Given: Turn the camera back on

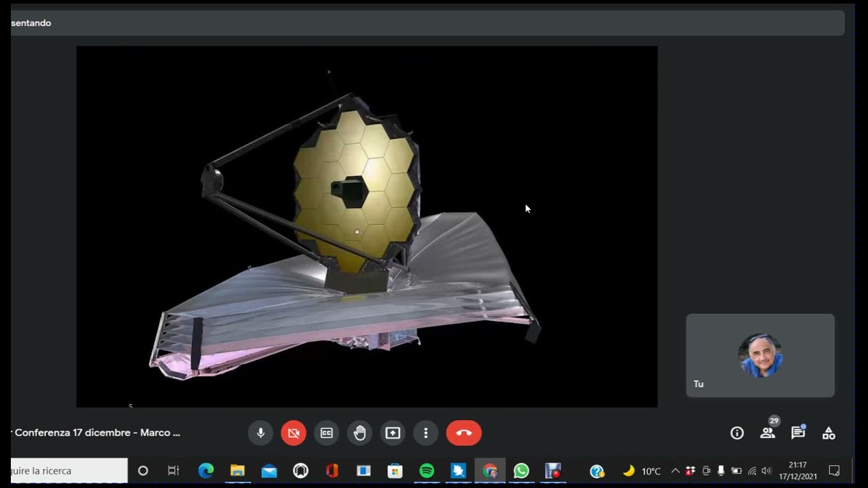Looking at the screenshot, I should tap(294, 433).
